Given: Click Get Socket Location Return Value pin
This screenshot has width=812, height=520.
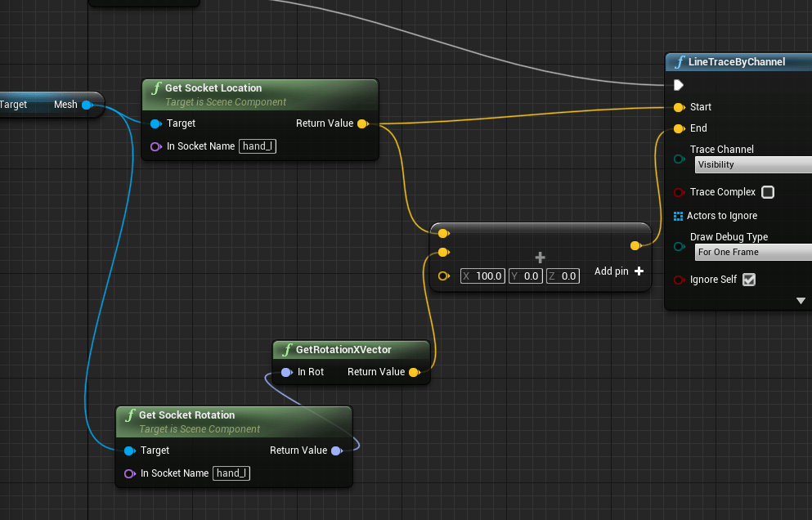Looking at the screenshot, I should coord(362,123).
